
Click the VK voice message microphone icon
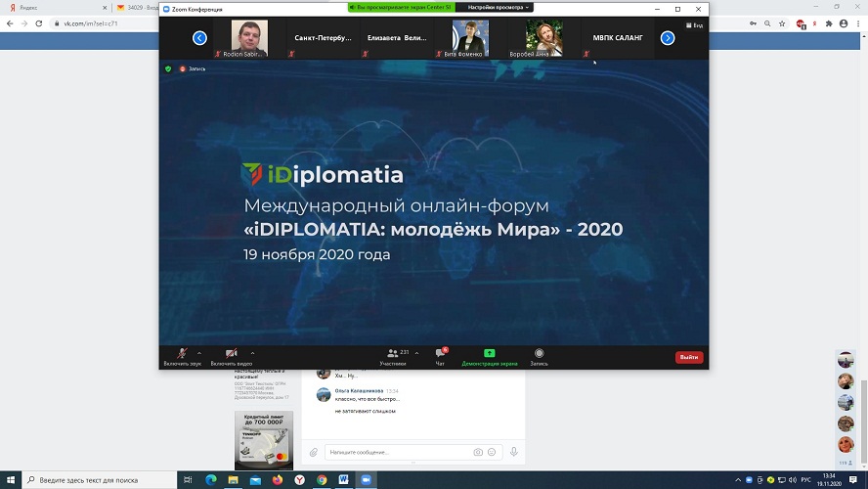(513, 452)
